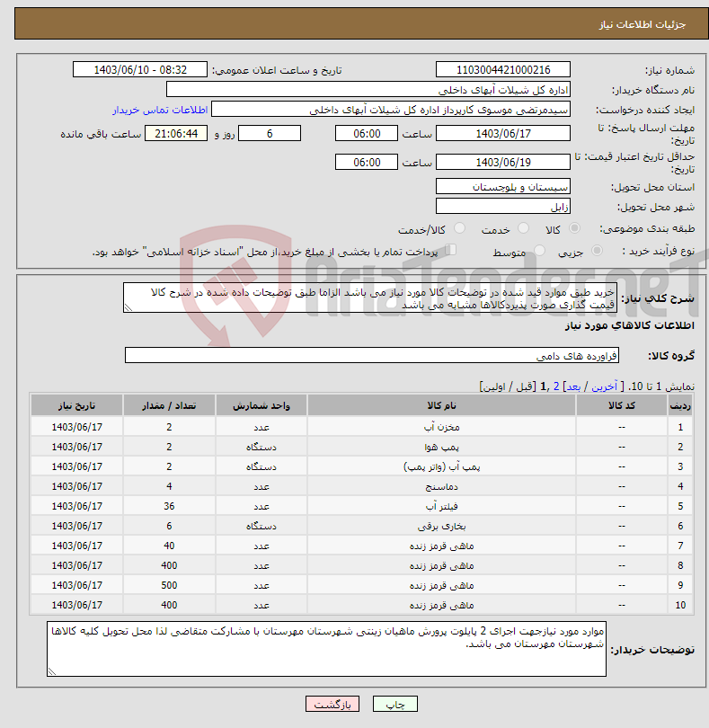Image resolution: width=709 pixels, height=728 pixels.
Task: Click quantity 500 in row 9
Action: [x=169, y=585]
